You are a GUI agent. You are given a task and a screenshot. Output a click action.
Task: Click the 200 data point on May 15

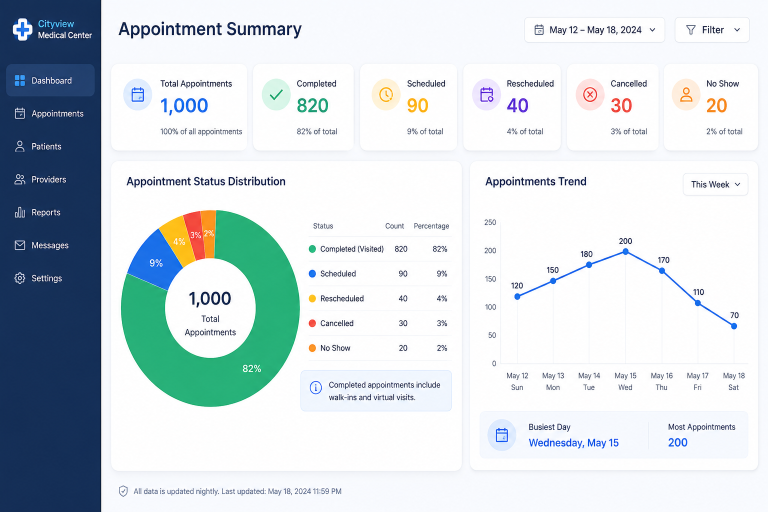point(625,251)
